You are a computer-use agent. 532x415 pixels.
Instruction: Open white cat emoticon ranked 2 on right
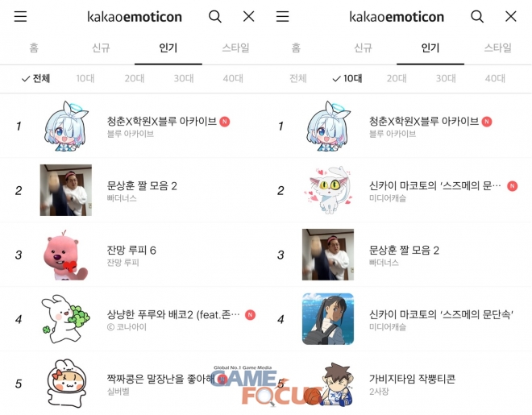[x=328, y=190]
